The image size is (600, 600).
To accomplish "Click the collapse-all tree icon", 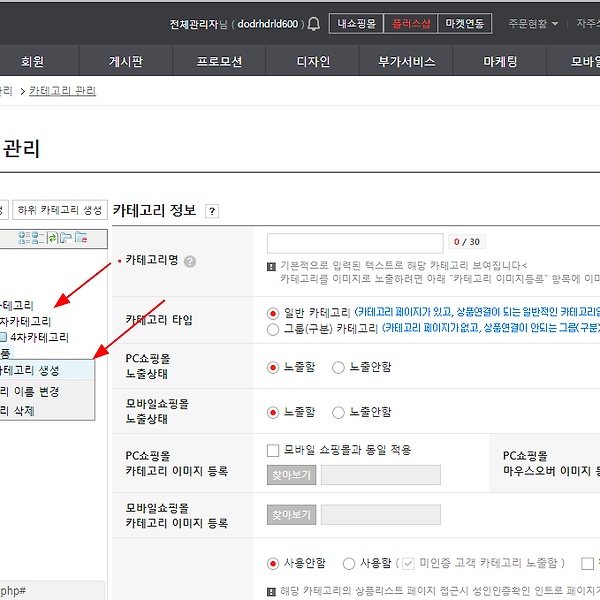I will click(x=38, y=238).
